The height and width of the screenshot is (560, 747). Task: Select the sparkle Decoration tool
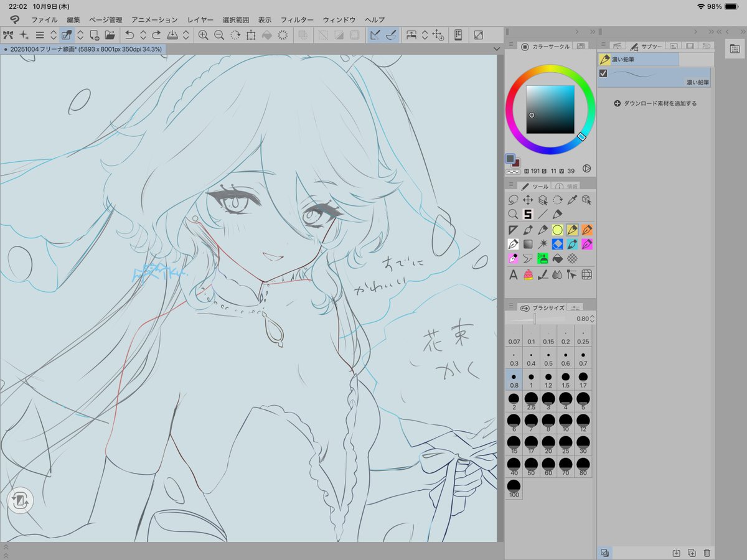[543, 244]
